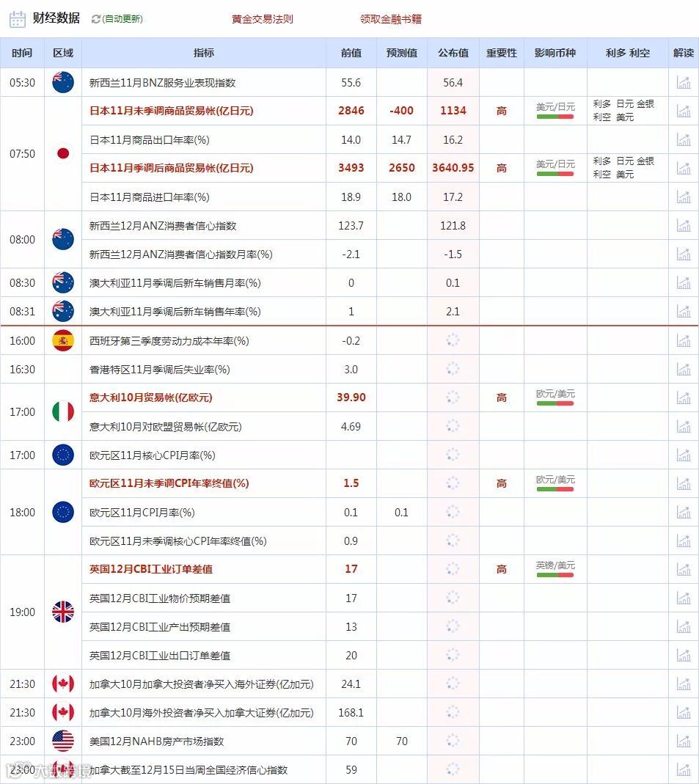Click the US flag icon at 23:00
The image size is (699, 784).
pos(63,741)
